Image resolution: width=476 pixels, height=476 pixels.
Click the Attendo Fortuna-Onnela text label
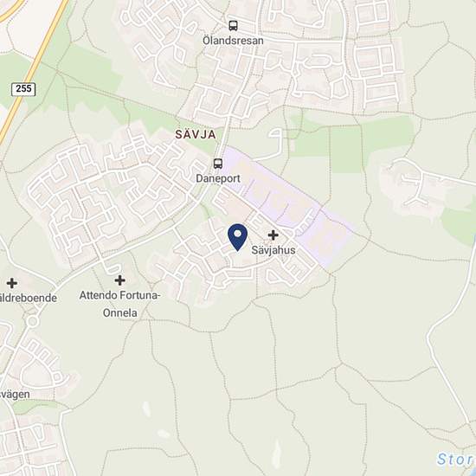[x=120, y=304]
